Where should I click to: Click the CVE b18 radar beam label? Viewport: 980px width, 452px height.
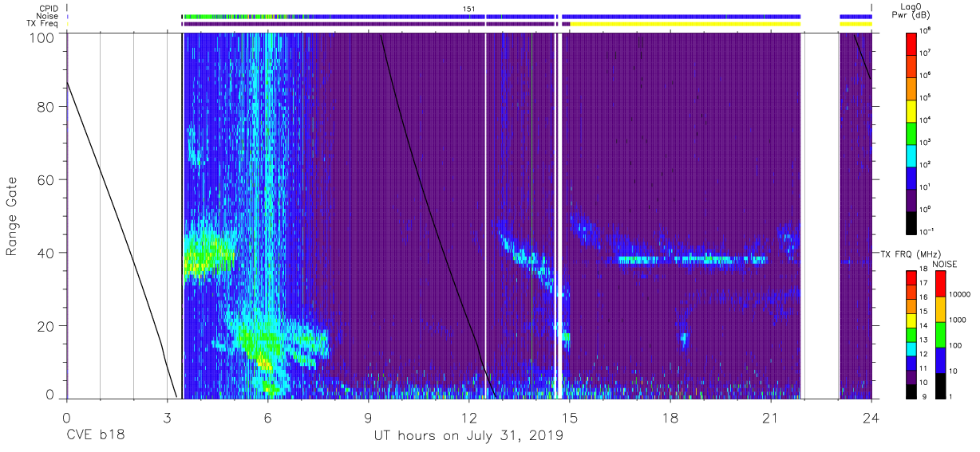tap(95, 436)
